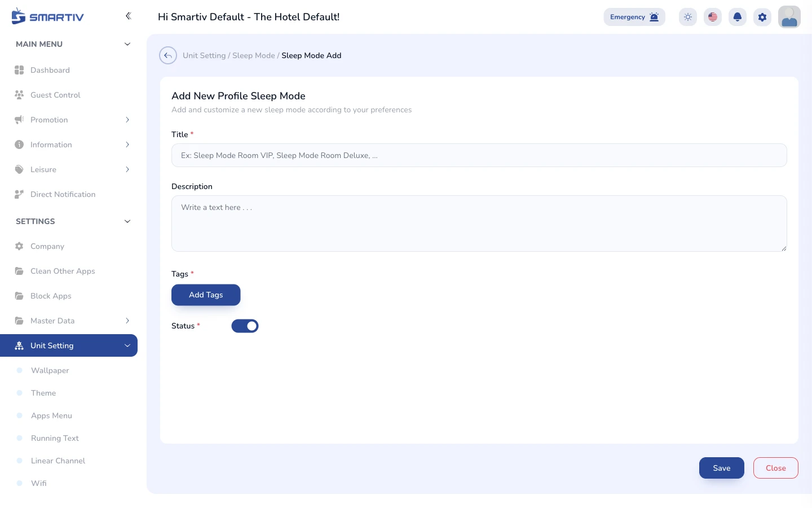Click the Close button
The height and width of the screenshot is (508, 812).
pyautogui.click(x=776, y=468)
